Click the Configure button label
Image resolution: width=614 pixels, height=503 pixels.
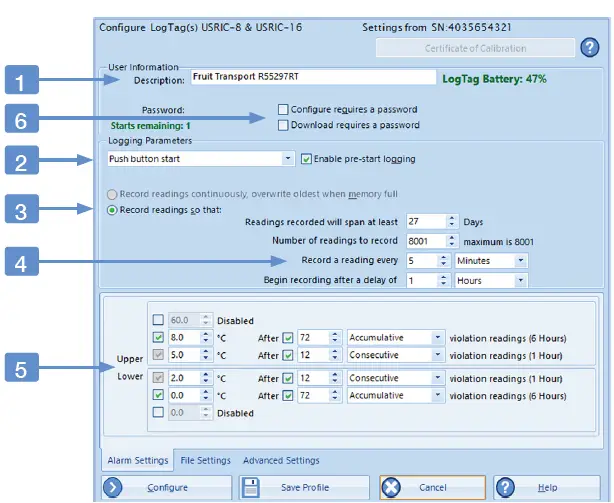(167, 487)
